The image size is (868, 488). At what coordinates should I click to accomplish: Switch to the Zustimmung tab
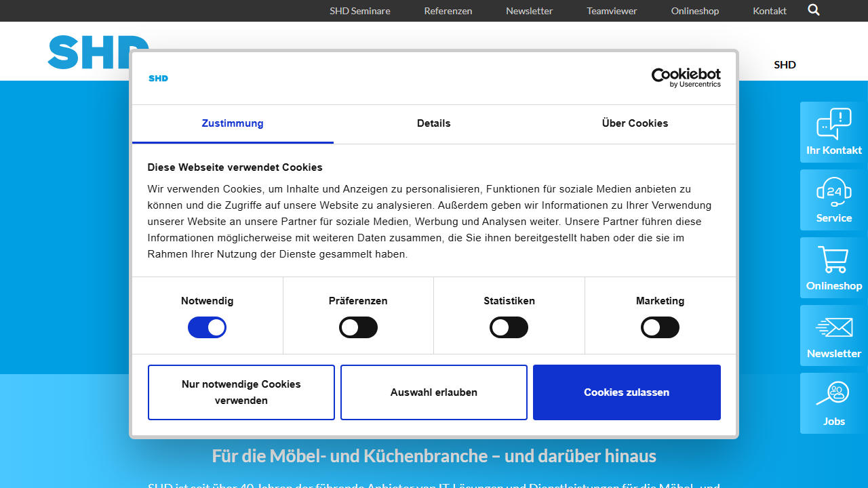pyautogui.click(x=233, y=123)
